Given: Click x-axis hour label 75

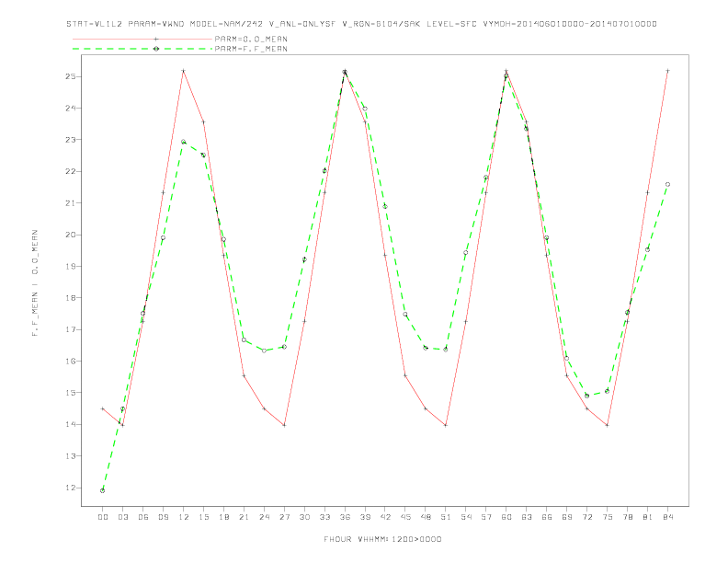Looking at the screenshot, I should click(x=608, y=517).
